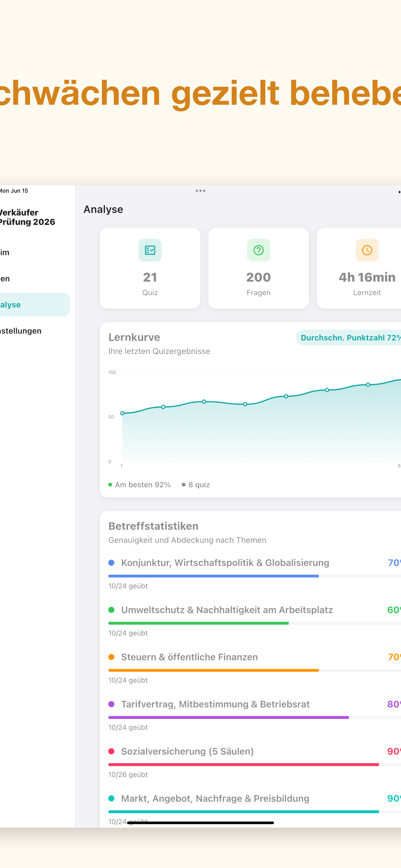Click the orange Steuern progress bar
The image size is (401, 868).
tap(214, 671)
